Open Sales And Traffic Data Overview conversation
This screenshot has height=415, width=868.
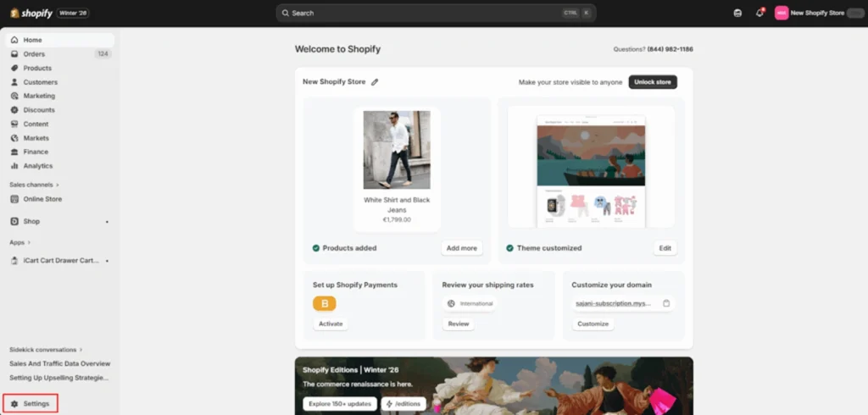point(60,363)
